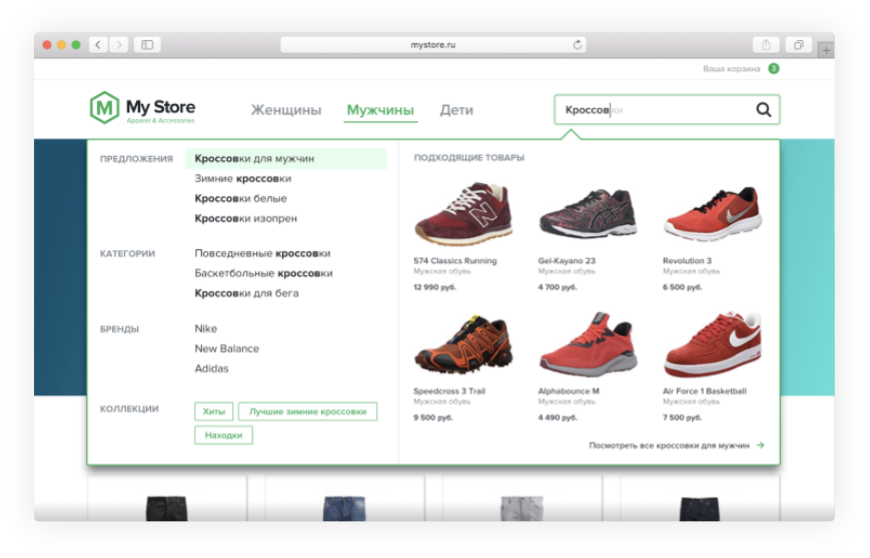The width and height of the screenshot is (870, 558).
Task: Click the page reload icon
Action: [x=577, y=45]
